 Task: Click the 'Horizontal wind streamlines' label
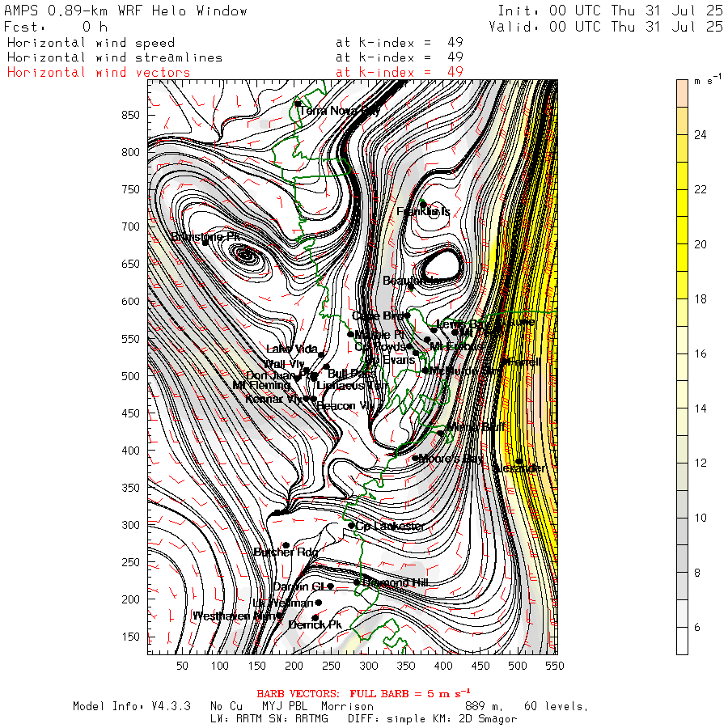pos(115,57)
